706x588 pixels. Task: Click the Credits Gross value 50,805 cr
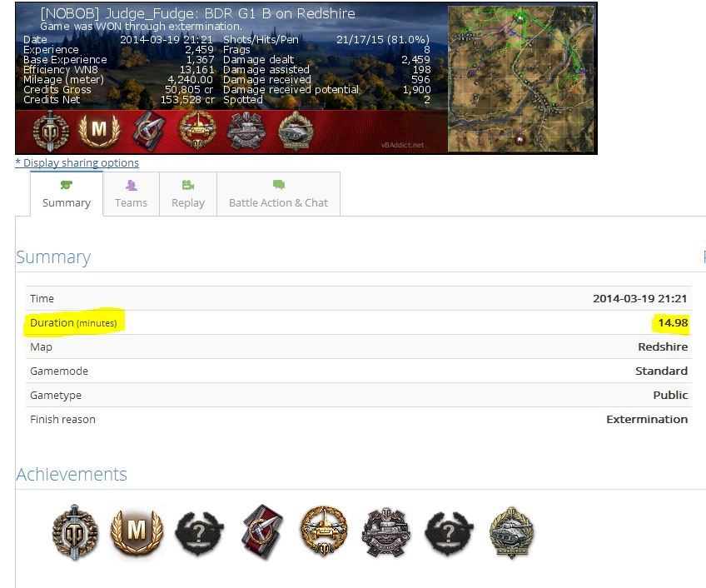coord(189,90)
